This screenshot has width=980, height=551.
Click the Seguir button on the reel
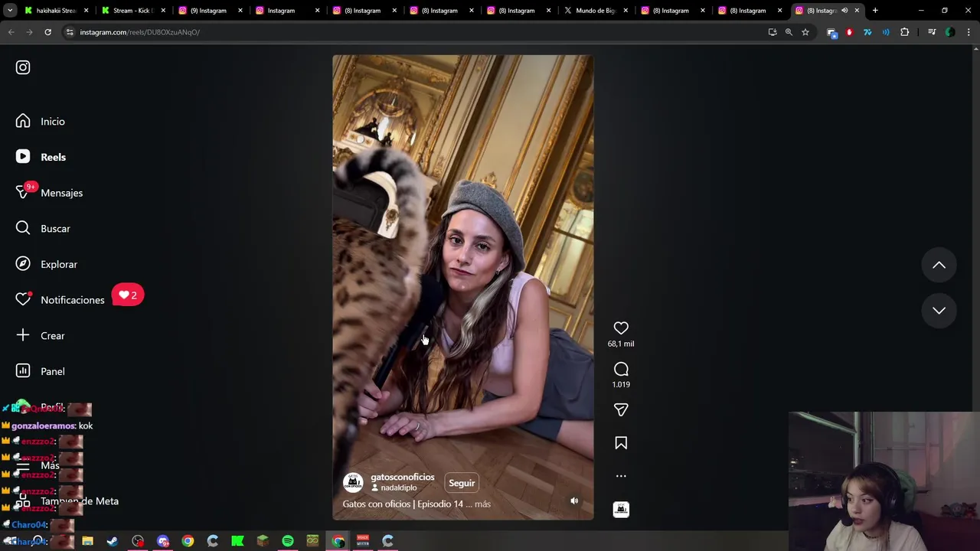pos(462,483)
